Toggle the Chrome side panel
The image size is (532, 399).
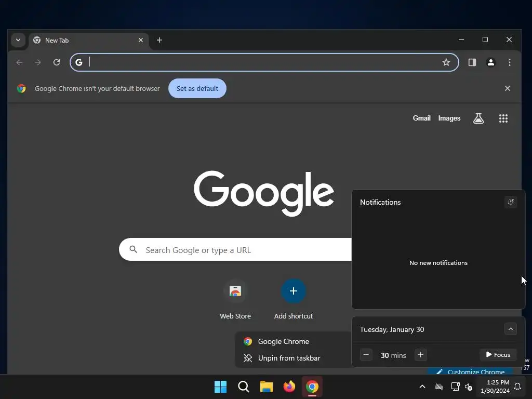(472, 62)
